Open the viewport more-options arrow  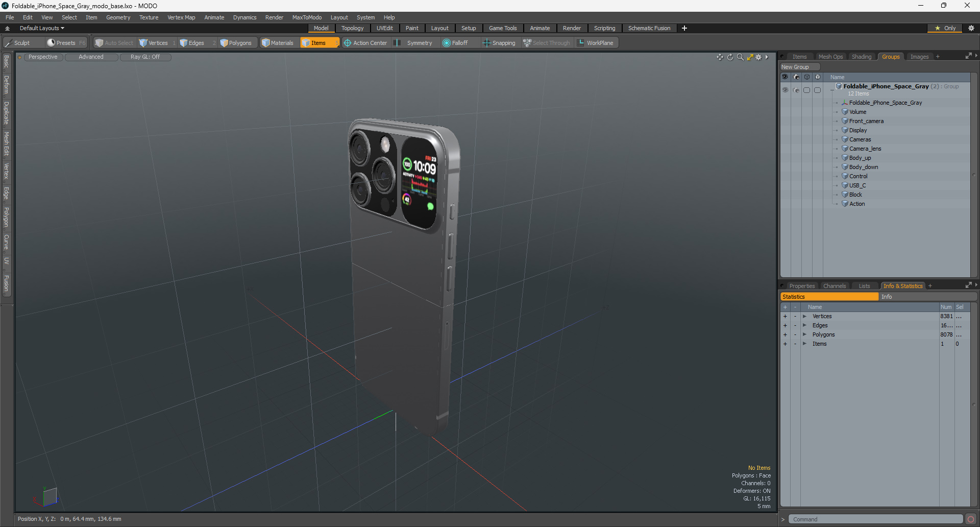tap(767, 57)
